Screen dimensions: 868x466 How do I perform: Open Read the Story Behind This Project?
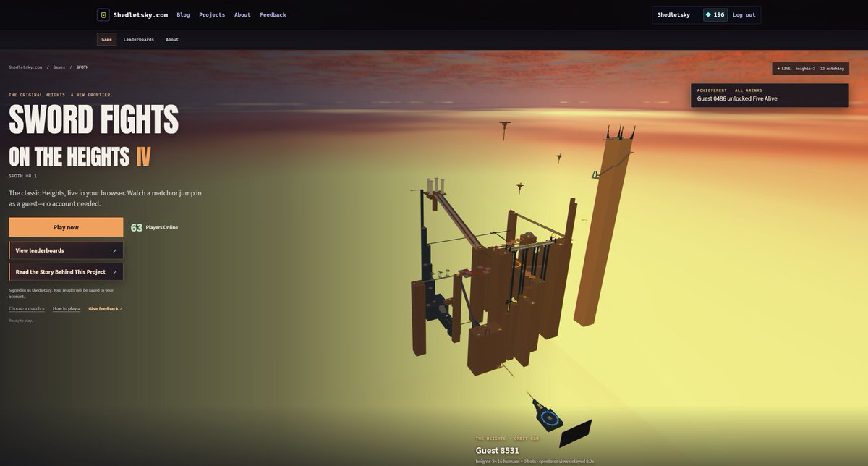pyautogui.click(x=66, y=272)
